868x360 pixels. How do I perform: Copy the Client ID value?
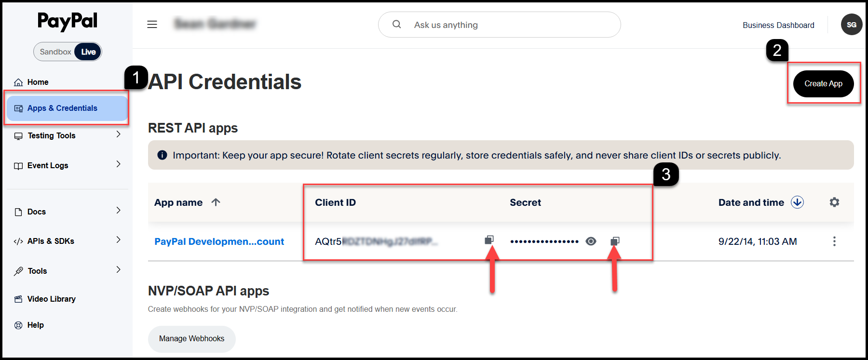click(489, 240)
